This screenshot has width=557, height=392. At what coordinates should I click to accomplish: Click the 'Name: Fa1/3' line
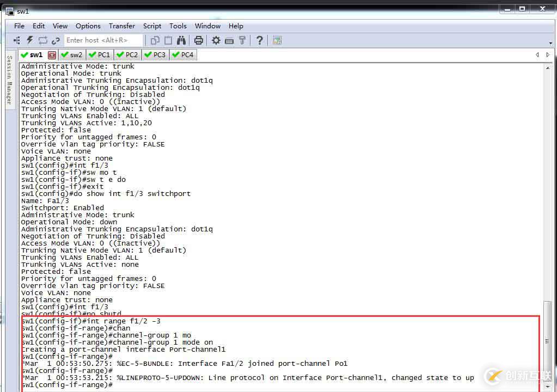click(x=45, y=200)
